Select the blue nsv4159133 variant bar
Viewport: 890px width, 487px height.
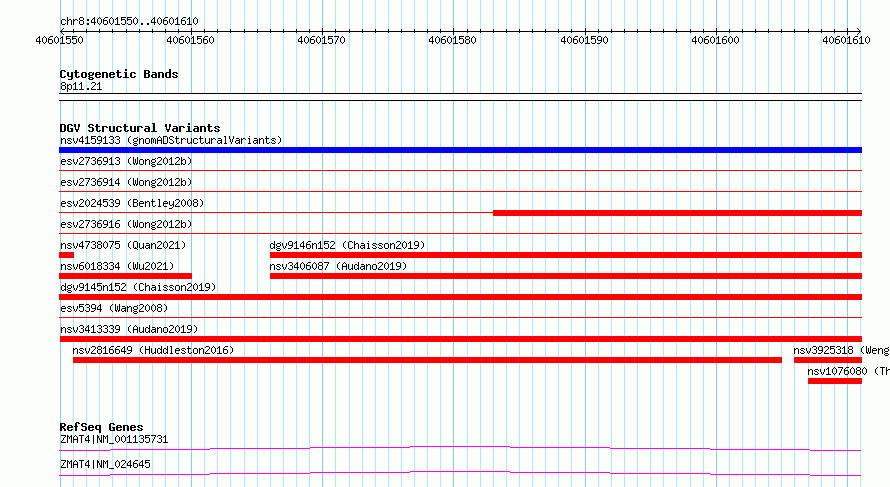click(x=460, y=150)
